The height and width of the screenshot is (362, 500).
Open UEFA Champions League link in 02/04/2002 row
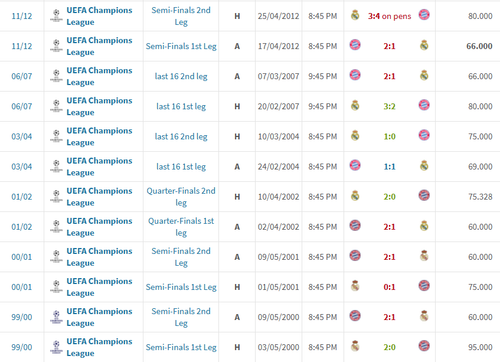(x=99, y=227)
